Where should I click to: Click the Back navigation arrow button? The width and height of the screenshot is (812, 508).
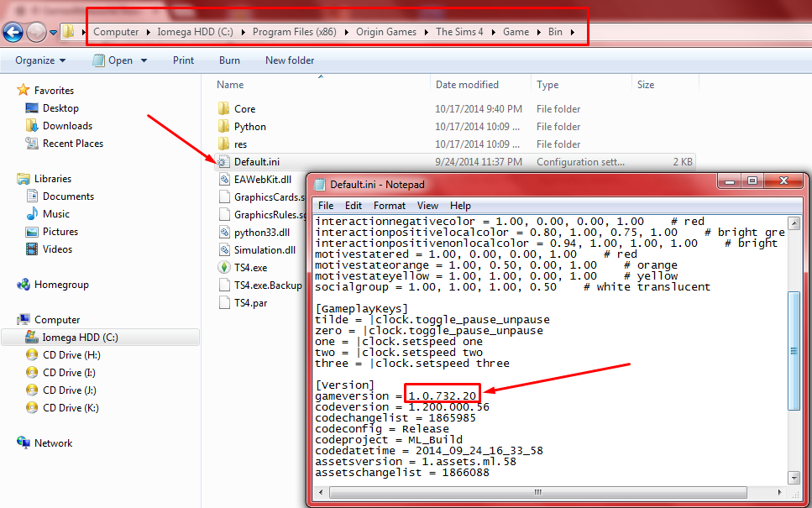tap(13, 32)
